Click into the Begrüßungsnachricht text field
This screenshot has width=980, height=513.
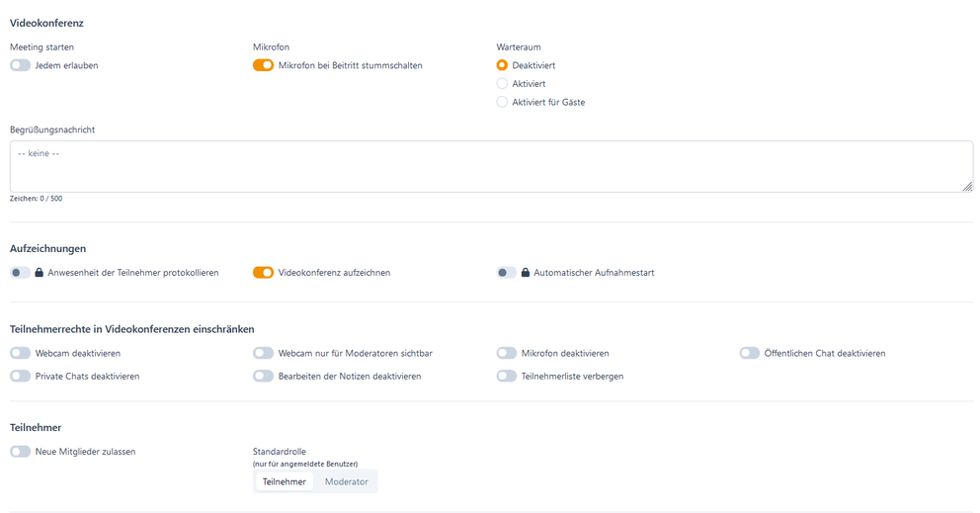click(x=491, y=166)
